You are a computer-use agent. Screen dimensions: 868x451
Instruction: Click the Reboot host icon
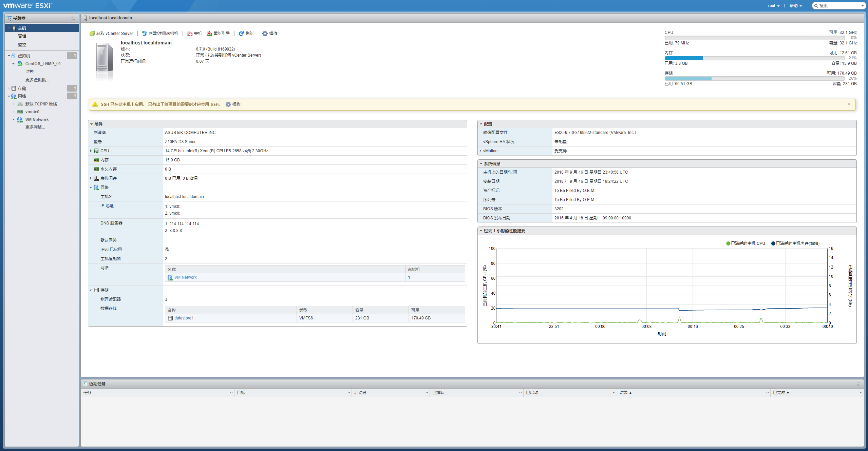[x=209, y=34]
